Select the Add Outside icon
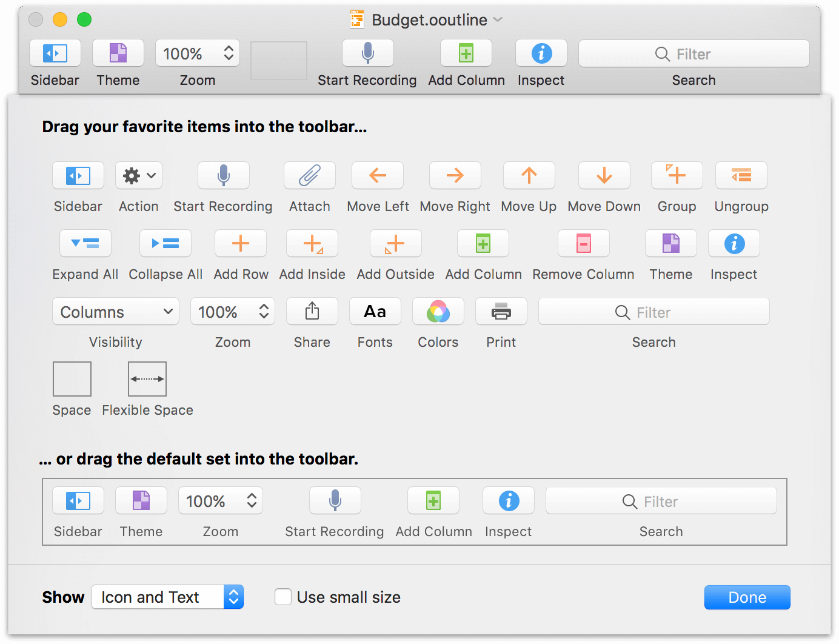 (396, 244)
